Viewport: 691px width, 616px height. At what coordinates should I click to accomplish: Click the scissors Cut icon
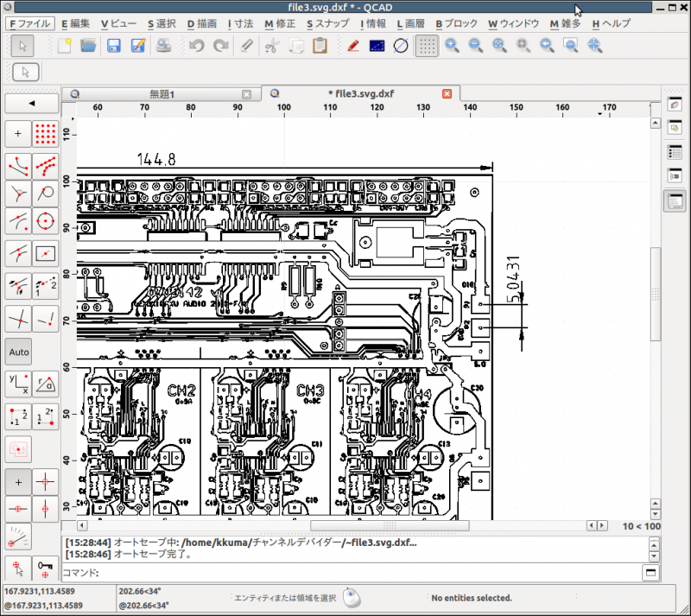pyautogui.click(x=270, y=46)
